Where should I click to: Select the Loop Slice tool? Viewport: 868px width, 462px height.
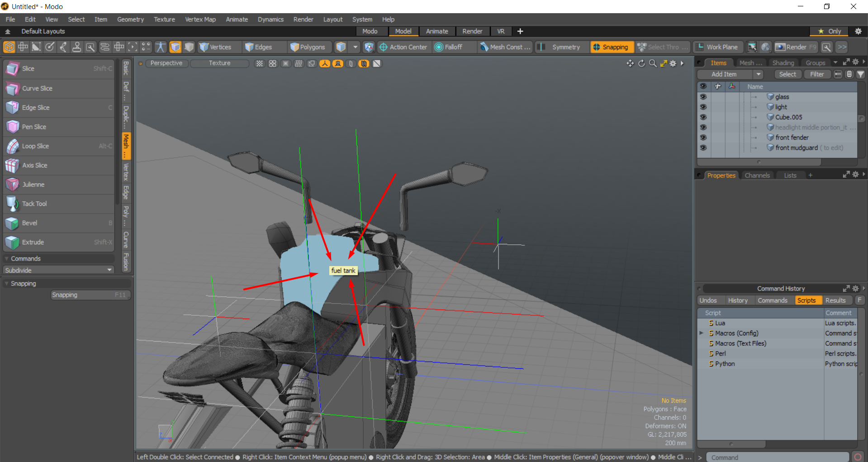[59, 146]
